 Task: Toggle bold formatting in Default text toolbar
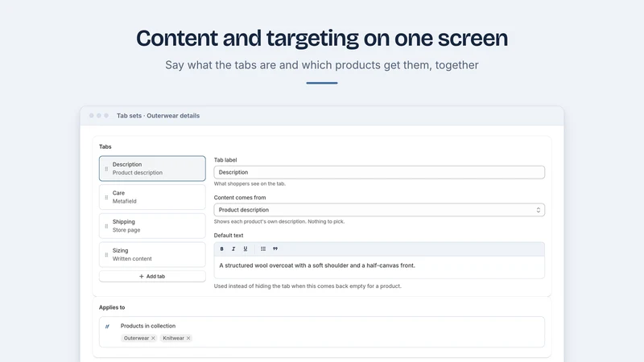point(222,249)
